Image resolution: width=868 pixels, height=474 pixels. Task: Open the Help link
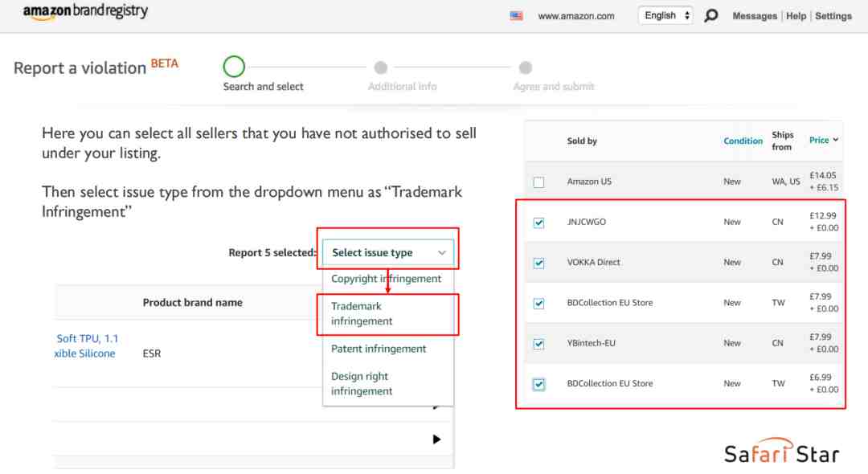[x=796, y=16]
